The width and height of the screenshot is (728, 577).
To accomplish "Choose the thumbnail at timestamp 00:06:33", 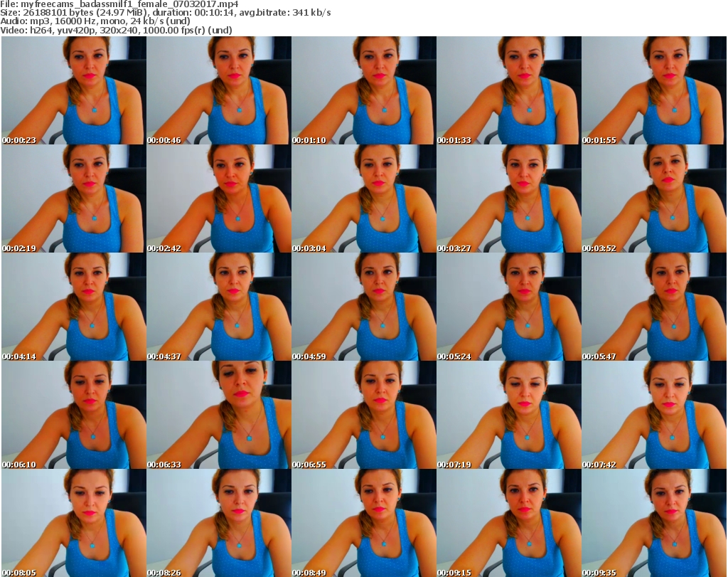I will (219, 415).
